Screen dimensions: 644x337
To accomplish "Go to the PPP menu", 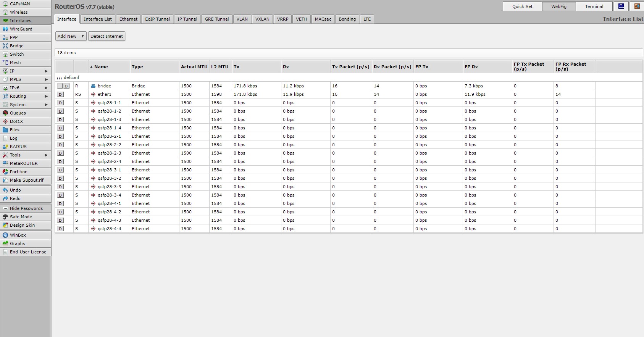I will pos(26,37).
